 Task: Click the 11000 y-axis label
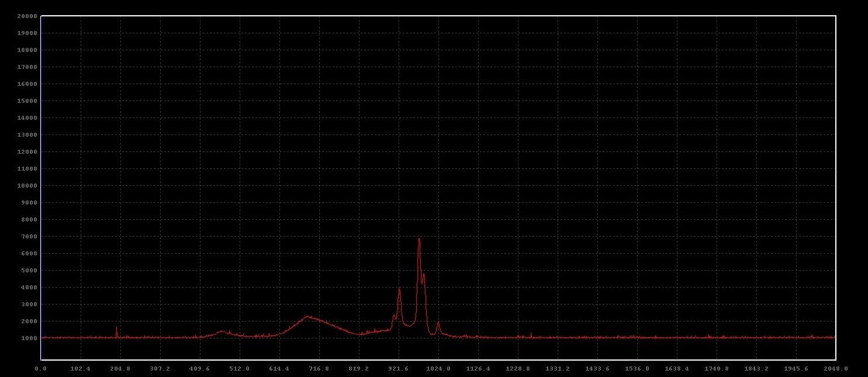tap(27, 169)
